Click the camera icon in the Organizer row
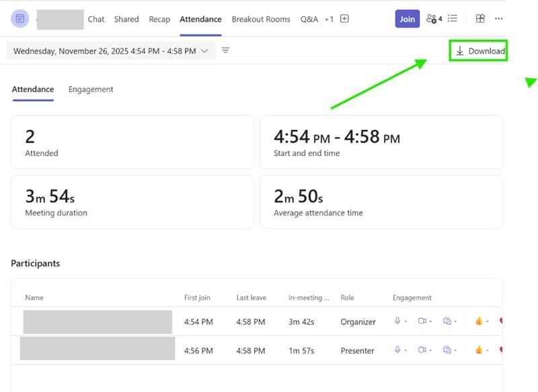Image resolution: width=538 pixels, height=392 pixels. click(x=422, y=321)
